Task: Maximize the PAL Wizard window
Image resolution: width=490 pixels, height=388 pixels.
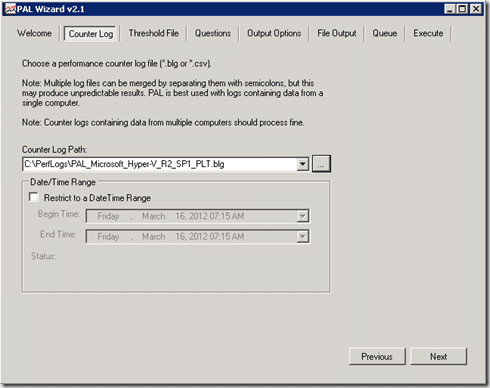Action: tap(463, 9)
